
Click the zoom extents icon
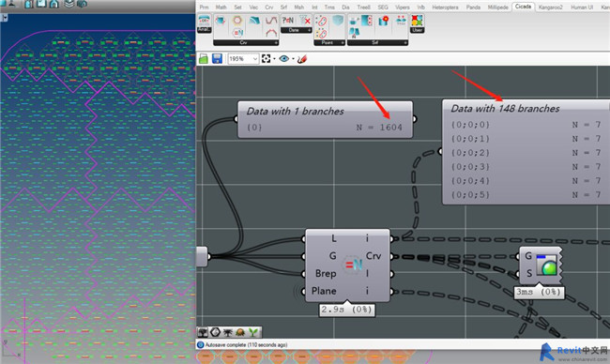[267, 59]
